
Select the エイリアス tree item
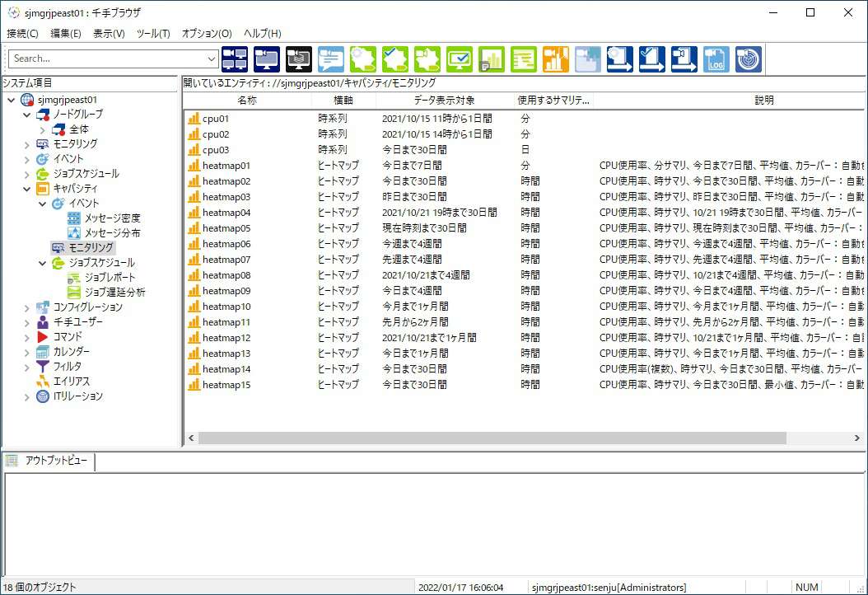pyautogui.click(x=72, y=382)
